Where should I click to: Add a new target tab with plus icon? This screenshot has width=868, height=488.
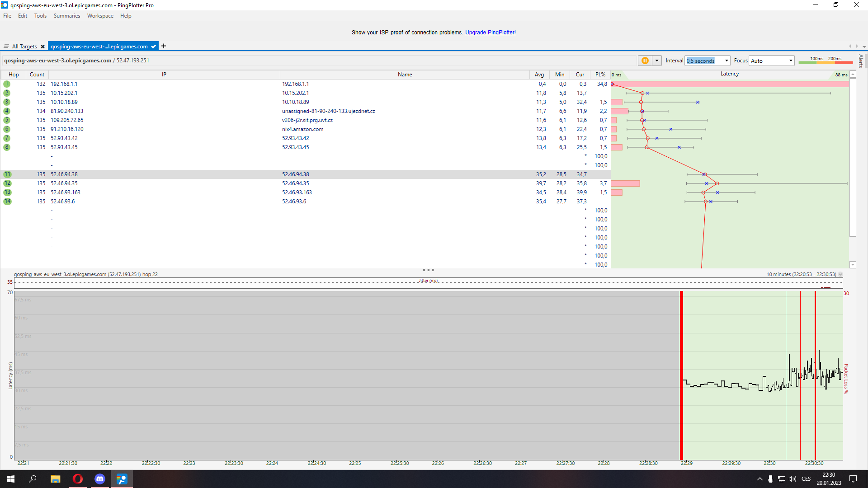click(164, 46)
